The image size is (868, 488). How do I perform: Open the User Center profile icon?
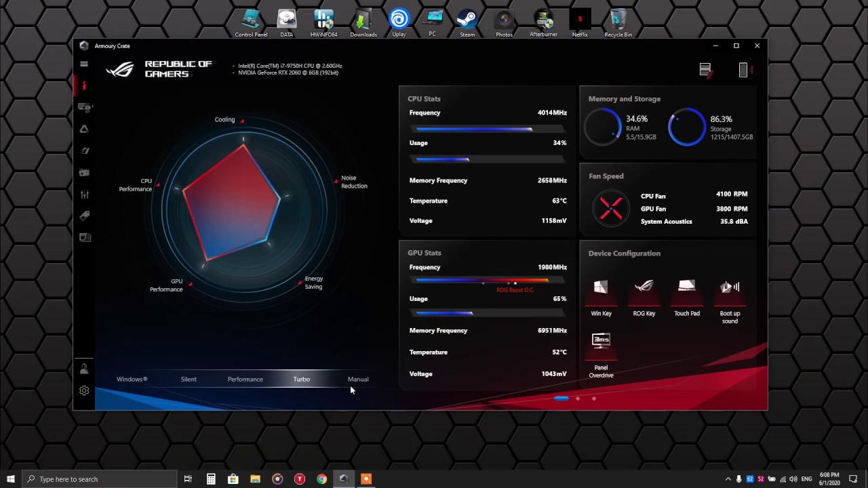[84, 369]
